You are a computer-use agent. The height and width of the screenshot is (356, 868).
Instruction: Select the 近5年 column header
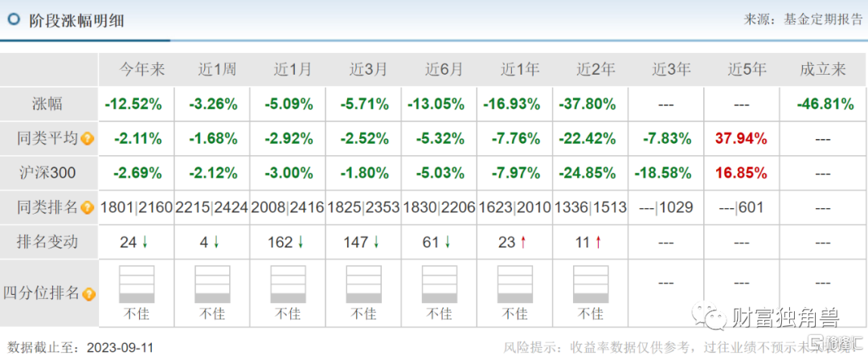(747, 70)
